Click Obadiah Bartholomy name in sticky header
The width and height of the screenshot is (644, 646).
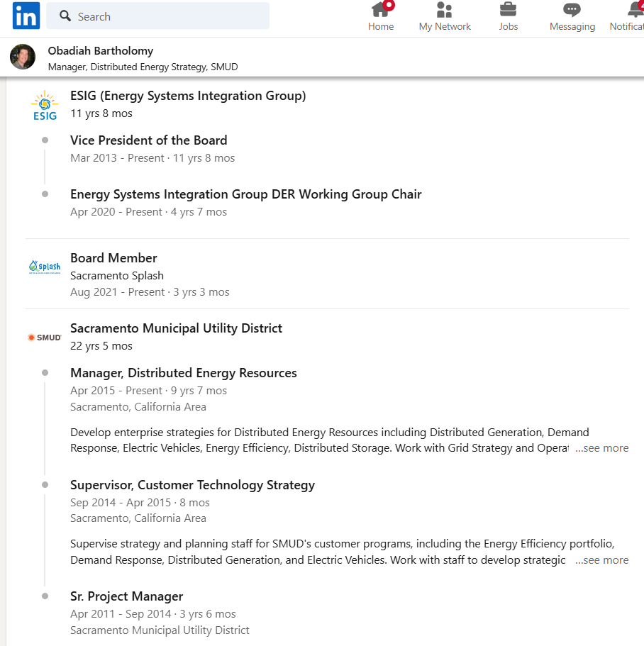pyautogui.click(x=101, y=50)
